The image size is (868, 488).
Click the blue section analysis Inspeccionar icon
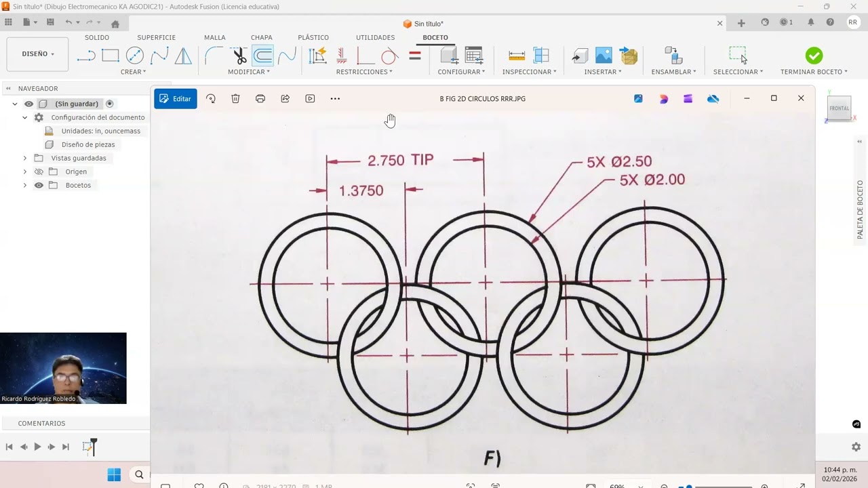pyautogui.click(x=541, y=56)
